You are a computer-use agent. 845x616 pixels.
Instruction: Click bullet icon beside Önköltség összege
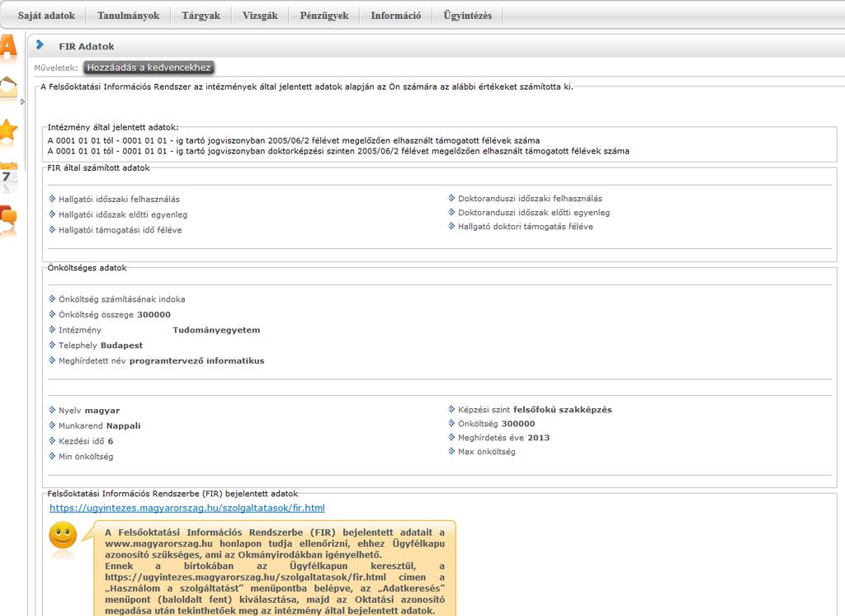tap(52, 314)
